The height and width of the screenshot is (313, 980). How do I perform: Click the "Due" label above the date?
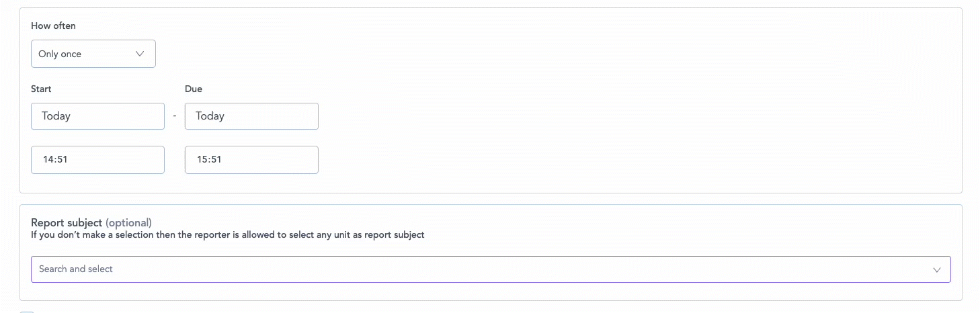pyautogui.click(x=194, y=89)
